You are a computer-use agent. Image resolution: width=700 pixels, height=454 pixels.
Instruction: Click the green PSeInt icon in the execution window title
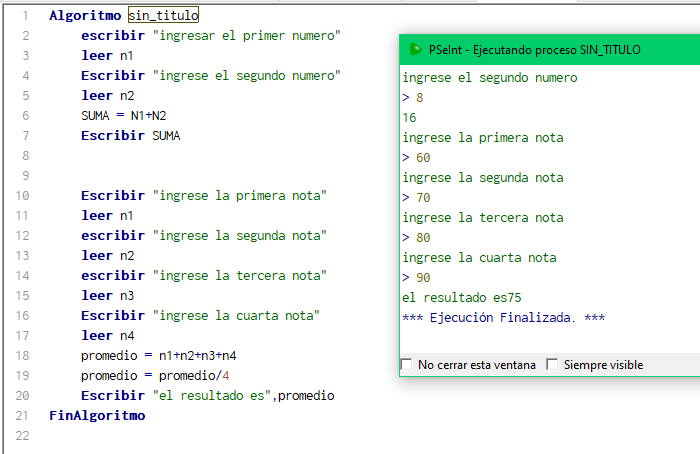415,49
